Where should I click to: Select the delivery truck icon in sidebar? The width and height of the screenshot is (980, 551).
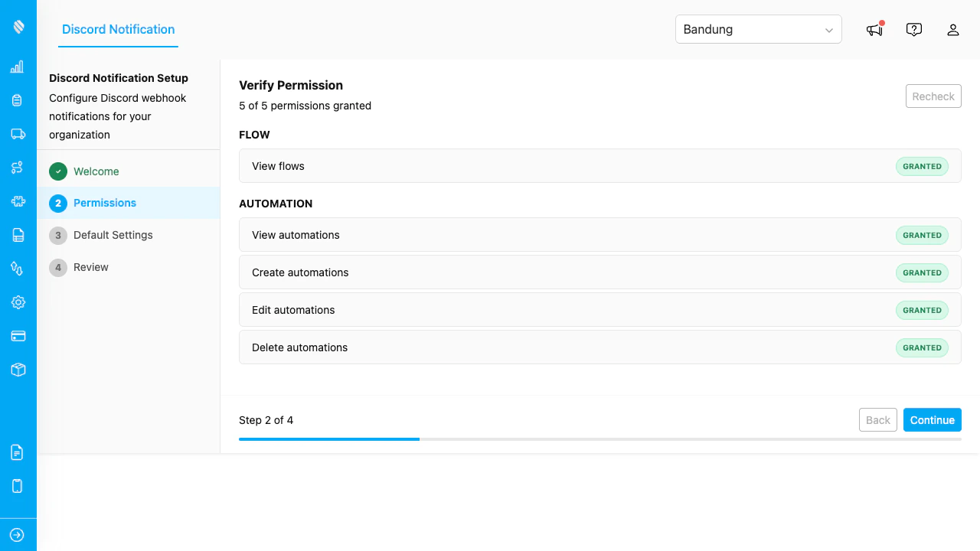coord(17,134)
